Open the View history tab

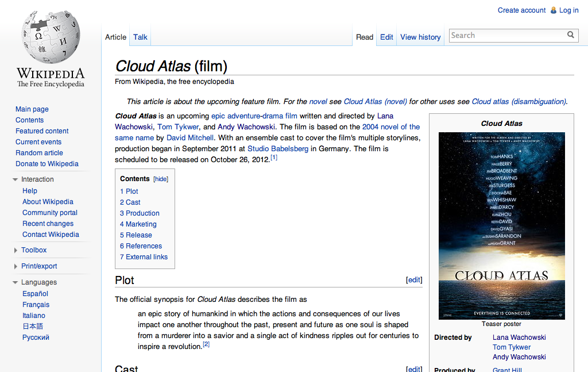420,37
